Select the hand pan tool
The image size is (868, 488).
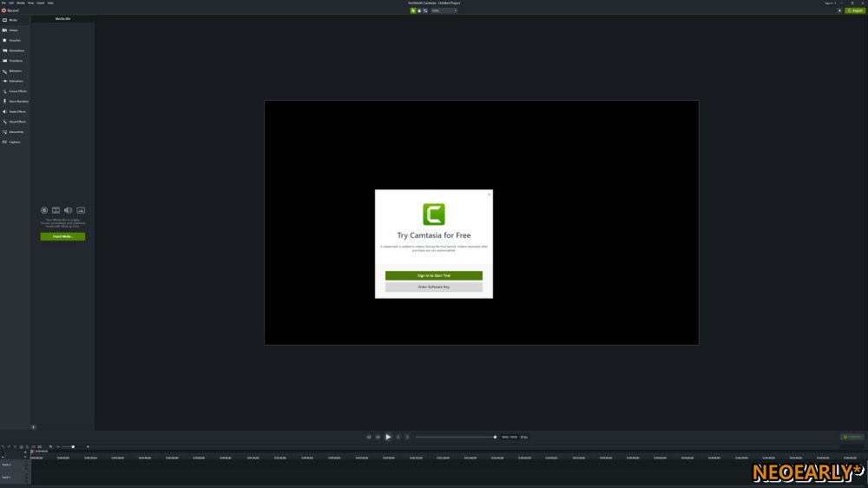[419, 10]
